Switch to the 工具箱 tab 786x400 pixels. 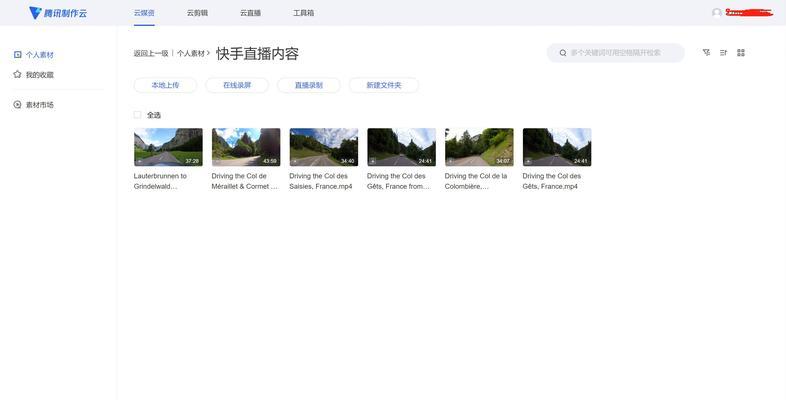(303, 13)
